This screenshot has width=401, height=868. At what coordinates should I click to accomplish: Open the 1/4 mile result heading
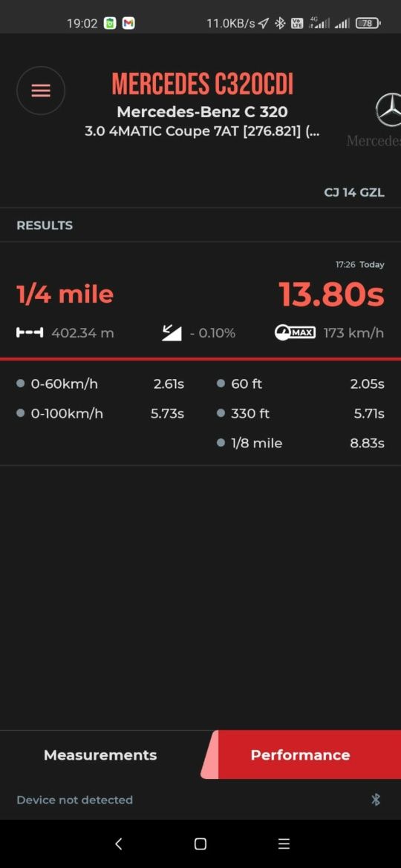pos(65,295)
